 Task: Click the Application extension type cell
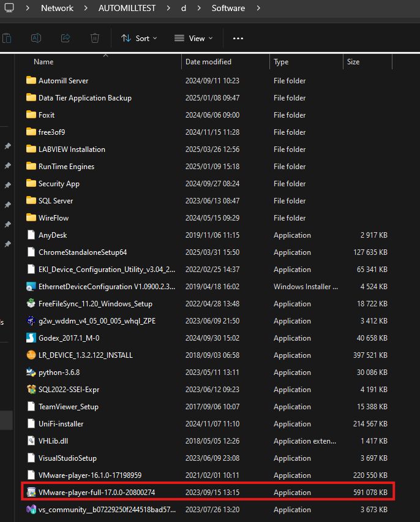point(305,441)
